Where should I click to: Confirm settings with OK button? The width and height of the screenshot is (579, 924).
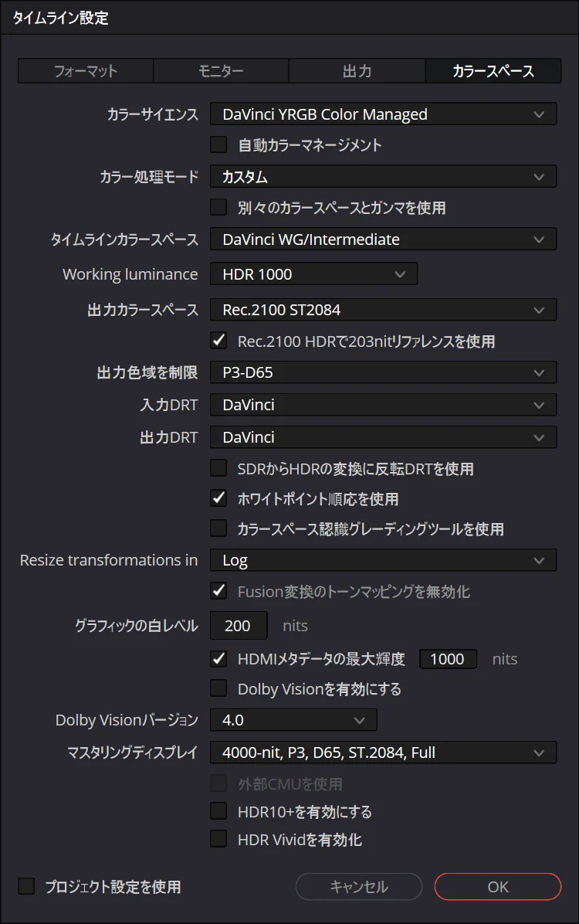(x=498, y=887)
